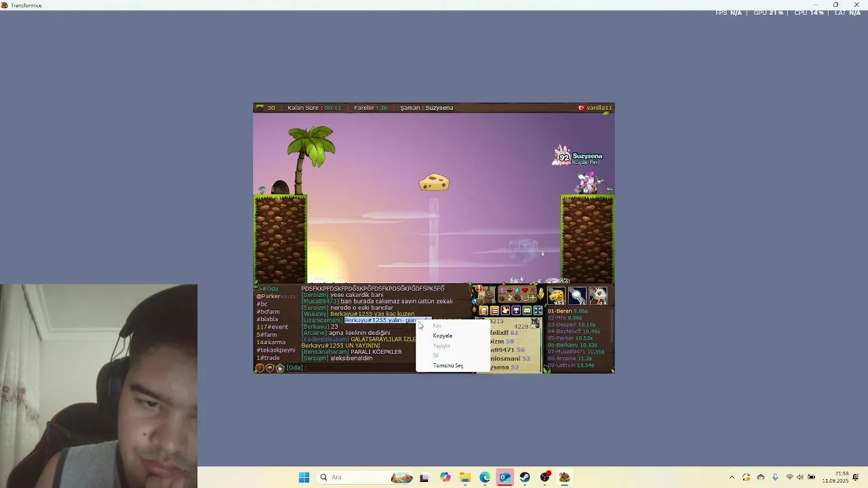868x488 pixels.
Task: Open the shop house icon
Action: pyautogui.click(x=484, y=310)
